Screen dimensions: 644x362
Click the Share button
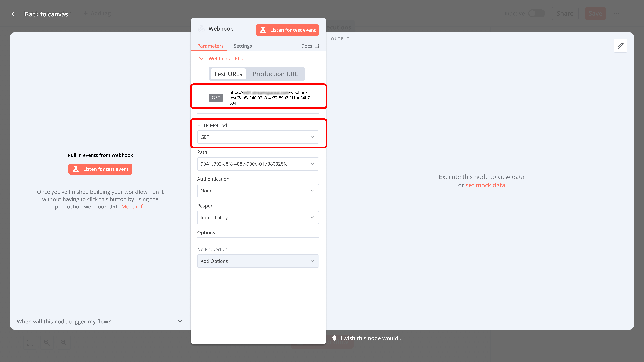[x=565, y=13]
